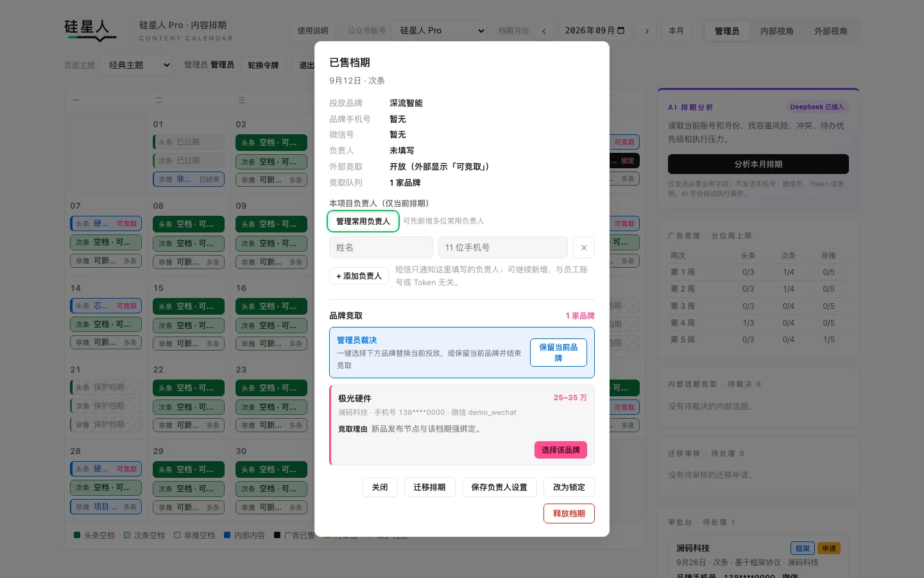The width and height of the screenshot is (924, 578).
Task: Click the previous month arrow
Action: [x=544, y=31]
